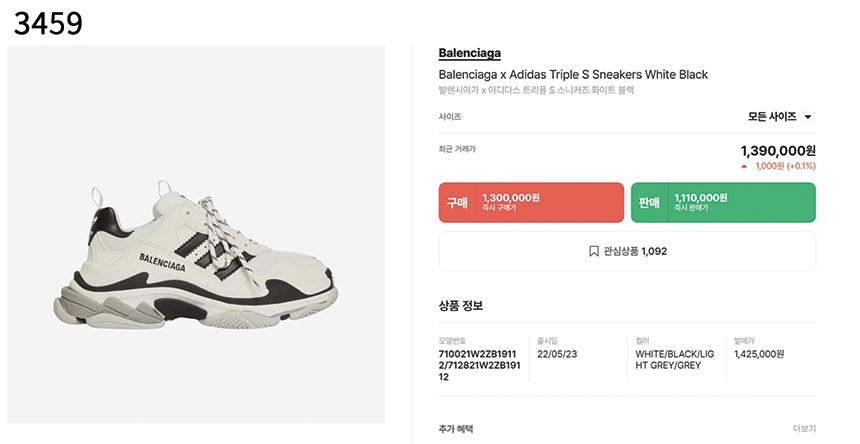Open the 모든 사이즈 size dropdown
Screen dimensions: 860x444
click(x=780, y=117)
